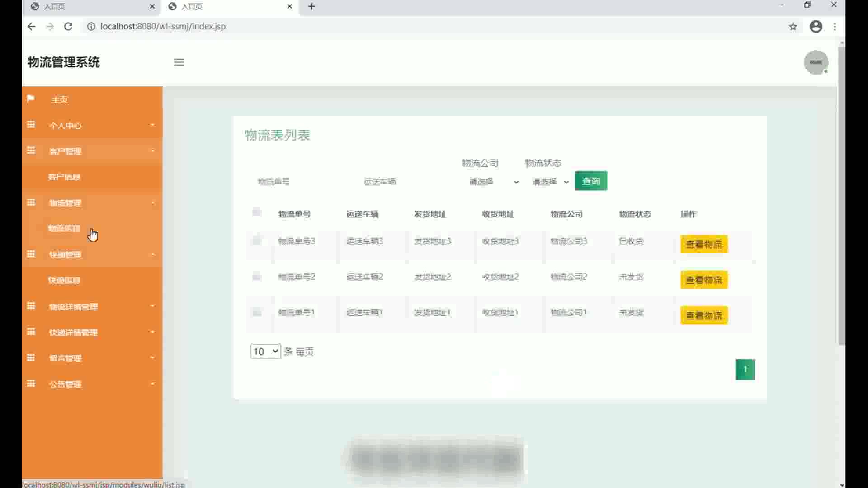Click the green 查询 search button
The width and height of the screenshot is (868, 488).
(591, 181)
